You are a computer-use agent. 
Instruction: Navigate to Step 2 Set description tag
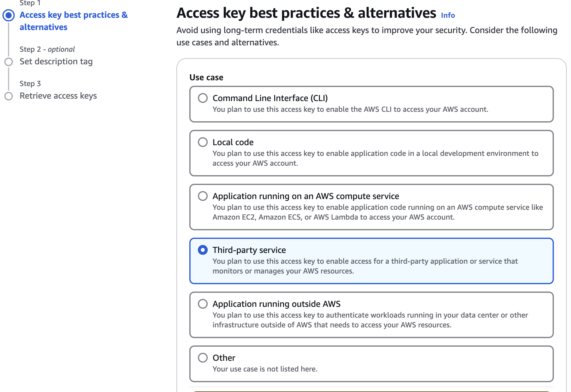(56, 61)
